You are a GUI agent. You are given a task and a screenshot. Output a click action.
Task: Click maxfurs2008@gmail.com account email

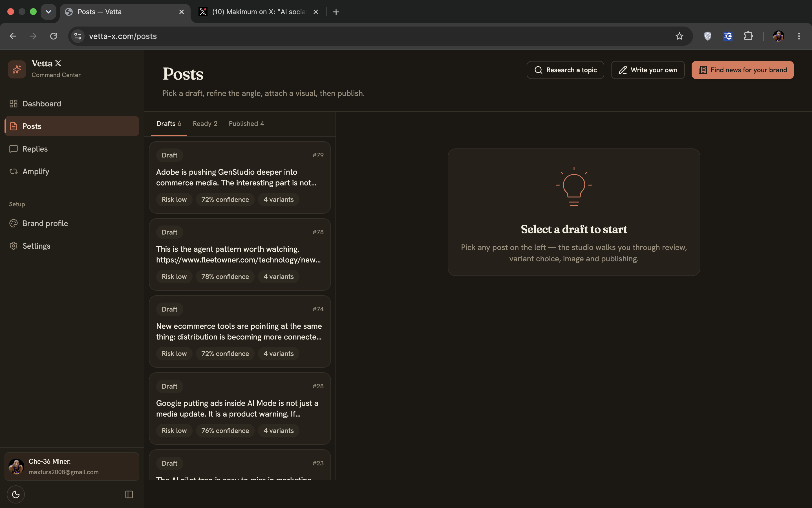[x=64, y=472]
